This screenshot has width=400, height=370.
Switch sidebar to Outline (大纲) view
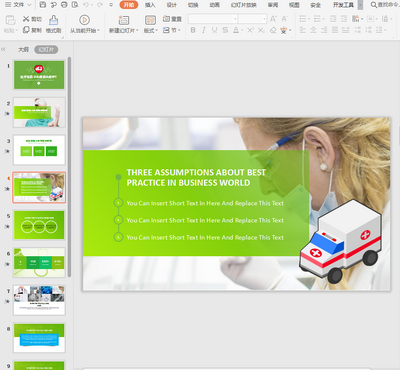pos(23,50)
